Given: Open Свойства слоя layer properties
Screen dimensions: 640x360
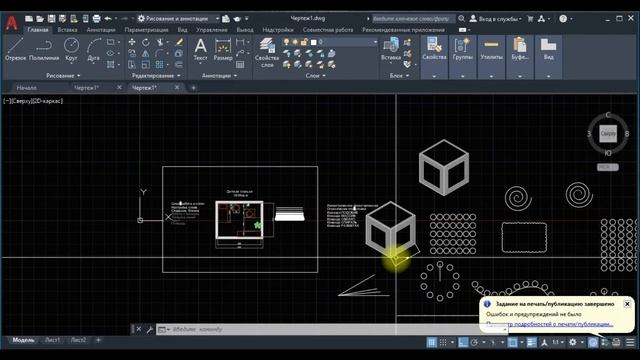Looking at the screenshot, I should [x=267, y=52].
